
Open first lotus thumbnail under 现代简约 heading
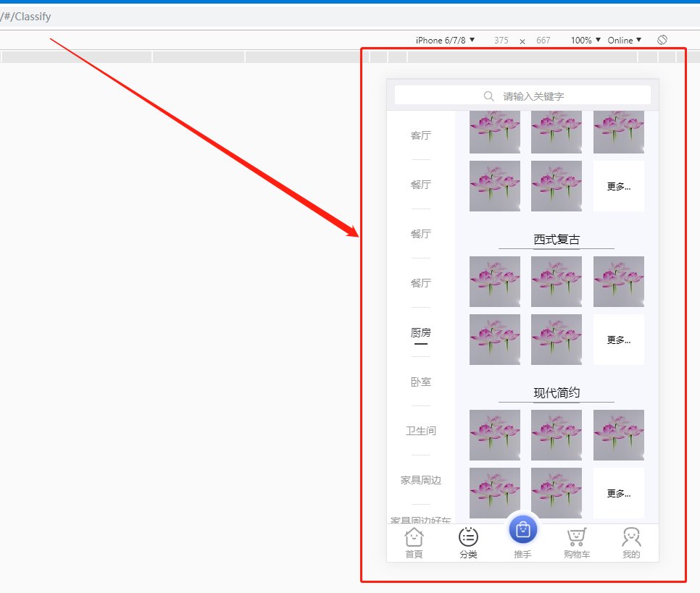495,435
